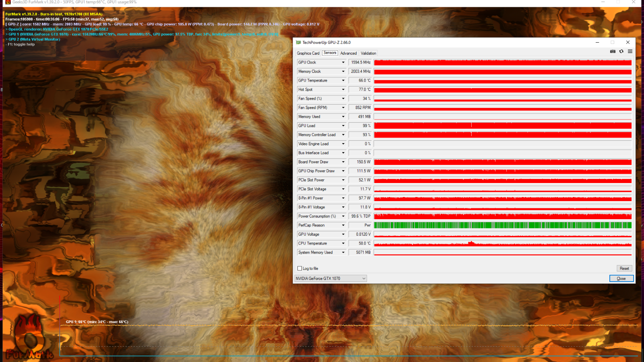This screenshot has width=644, height=362.
Task: Open the Validation tab
Action: click(x=368, y=53)
